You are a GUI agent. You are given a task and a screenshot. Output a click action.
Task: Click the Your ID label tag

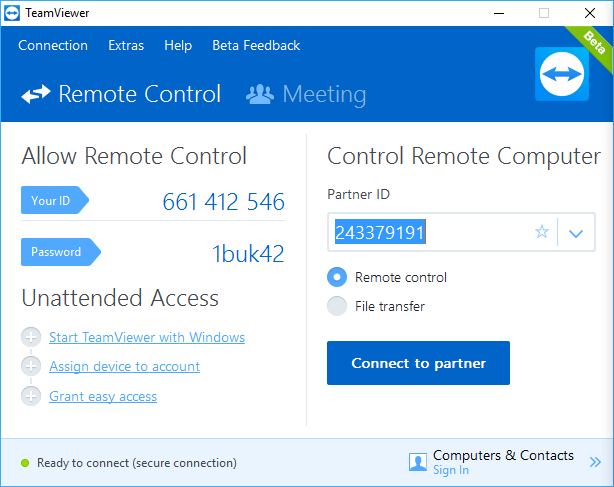55,200
